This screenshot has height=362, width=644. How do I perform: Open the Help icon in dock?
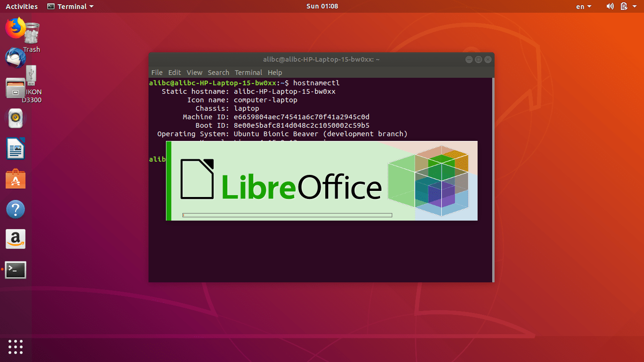16,209
